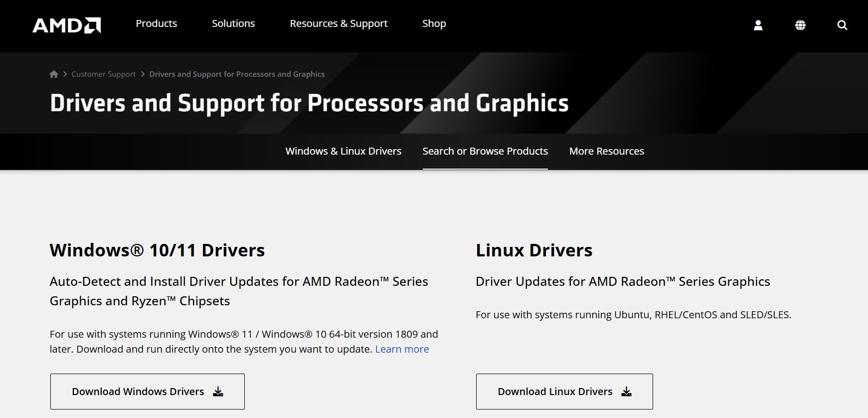
Task: Click the Windows 10/11 Drivers heading
Action: (157, 250)
